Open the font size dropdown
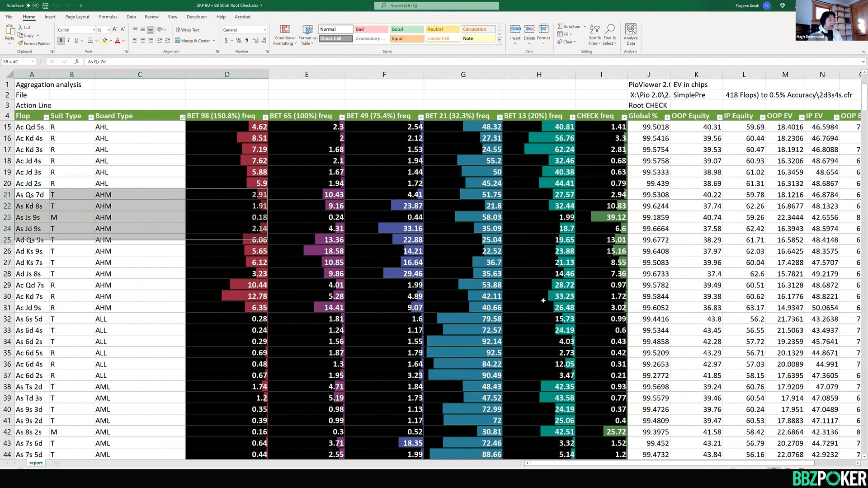Image resolution: width=868 pixels, height=488 pixels. 108,30
